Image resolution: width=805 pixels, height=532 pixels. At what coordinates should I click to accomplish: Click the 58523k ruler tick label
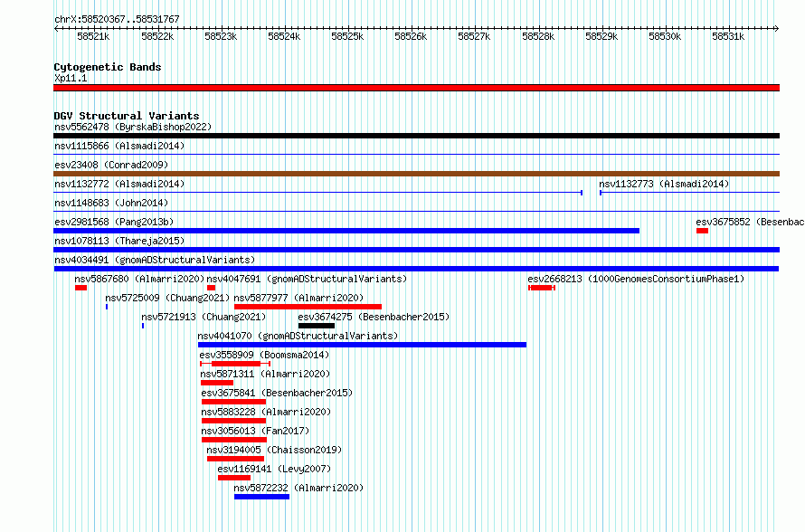[221, 36]
